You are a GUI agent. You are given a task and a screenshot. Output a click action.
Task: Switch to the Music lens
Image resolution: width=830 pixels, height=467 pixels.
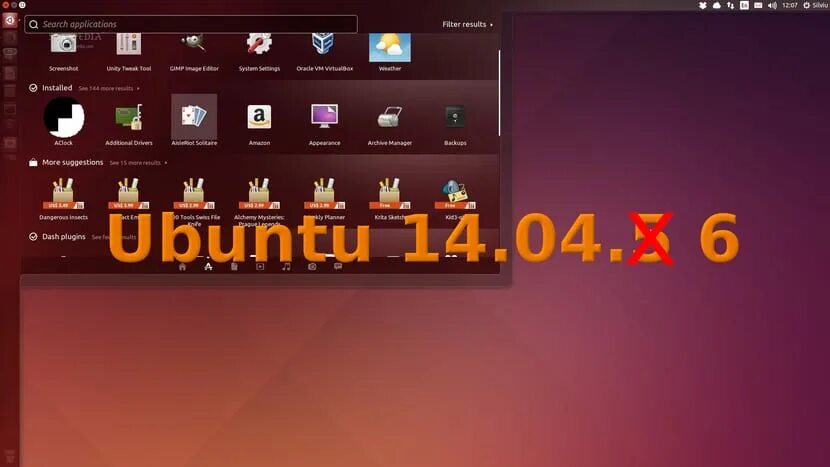pos(286,266)
